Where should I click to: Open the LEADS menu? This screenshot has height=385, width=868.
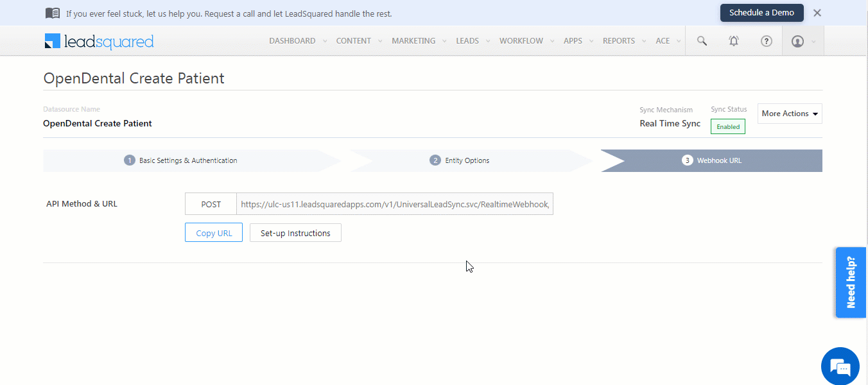(x=467, y=40)
